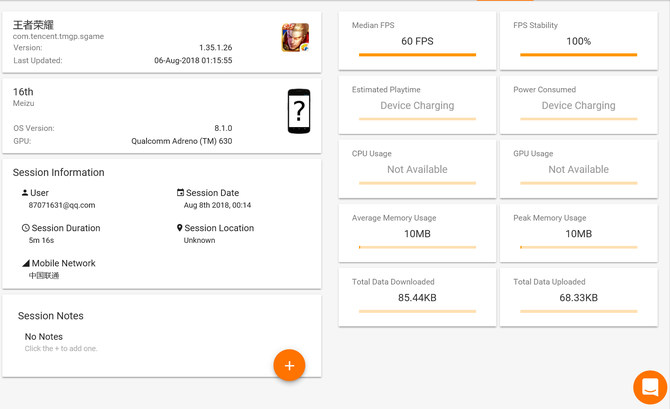Click the unknown device phone icon
Image resolution: width=670 pixels, height=409 pixels.
point(299,111)
